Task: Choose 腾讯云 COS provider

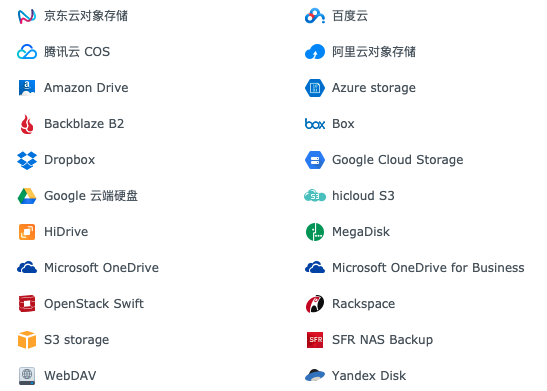Action: (63, 52)
